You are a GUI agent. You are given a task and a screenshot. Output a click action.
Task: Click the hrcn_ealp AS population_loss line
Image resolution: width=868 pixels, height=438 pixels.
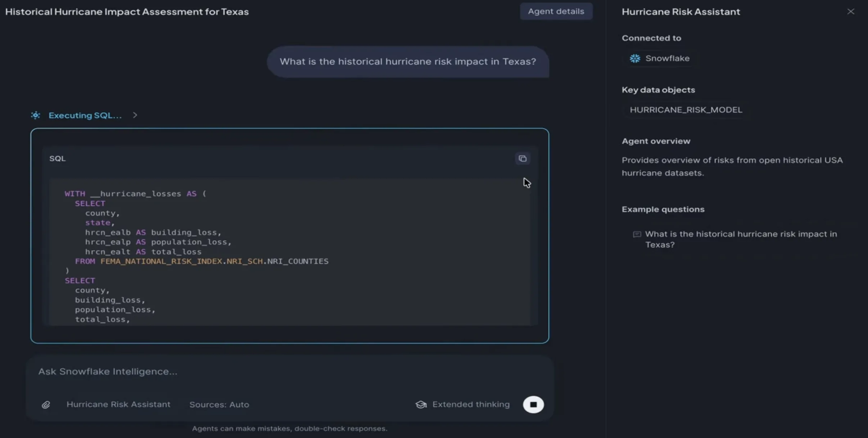(x=158, y=242)
